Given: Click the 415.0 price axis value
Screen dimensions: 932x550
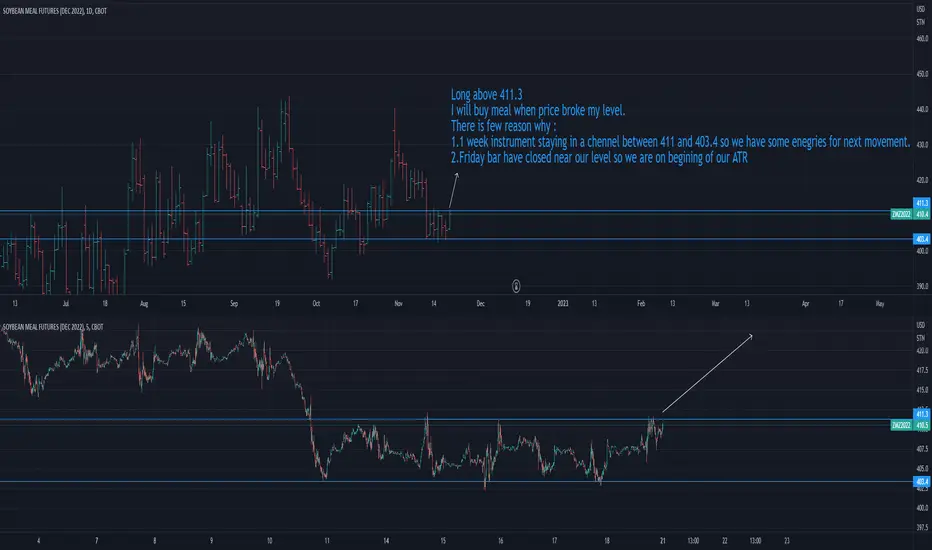Looking at the screenshot, I should pos(922,390).
